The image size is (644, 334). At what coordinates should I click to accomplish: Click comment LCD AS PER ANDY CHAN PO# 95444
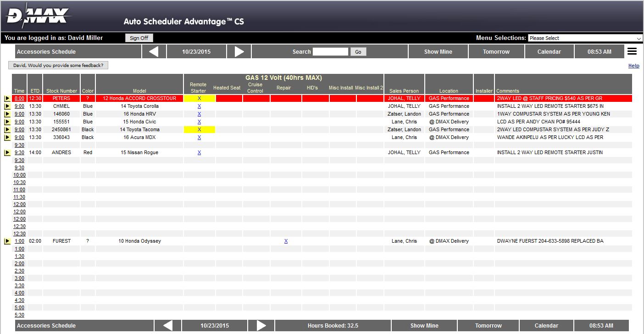(539, 122)
